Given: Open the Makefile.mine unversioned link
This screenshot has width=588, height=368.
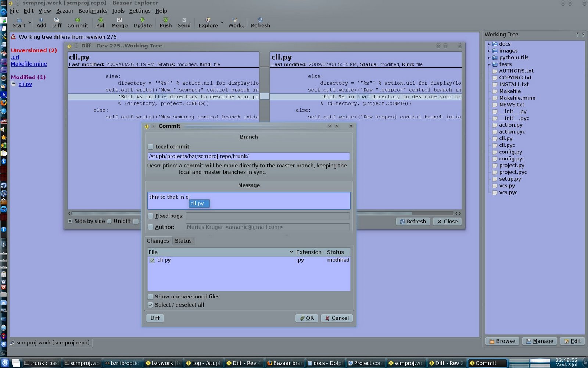Looking at the screenshot, I should [29, 64].
